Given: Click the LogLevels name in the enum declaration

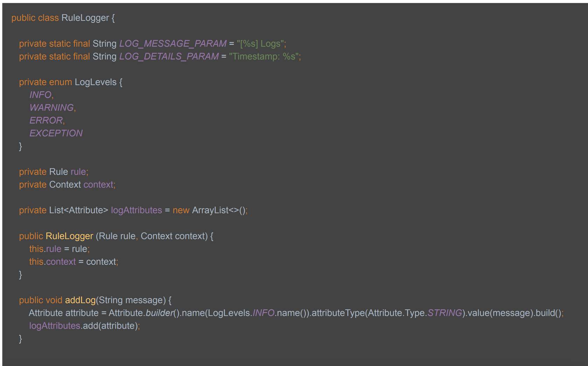Looking at the screenshot, I should [x=96, y=82].
